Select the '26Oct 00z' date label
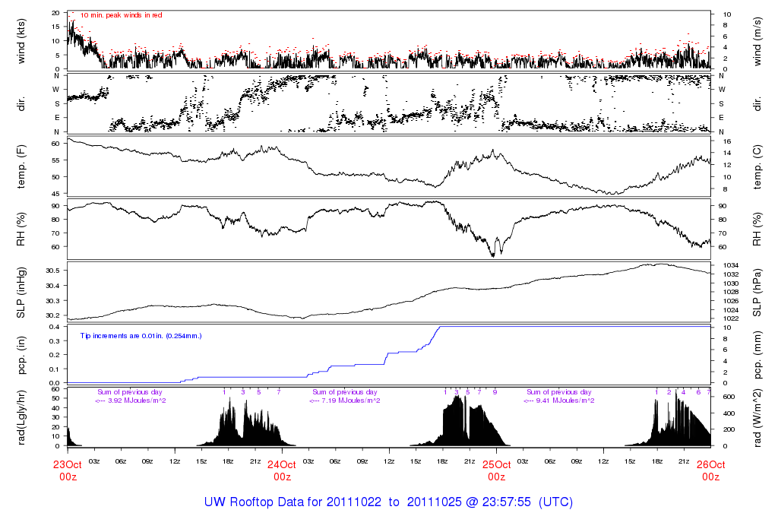 [710, 470]
